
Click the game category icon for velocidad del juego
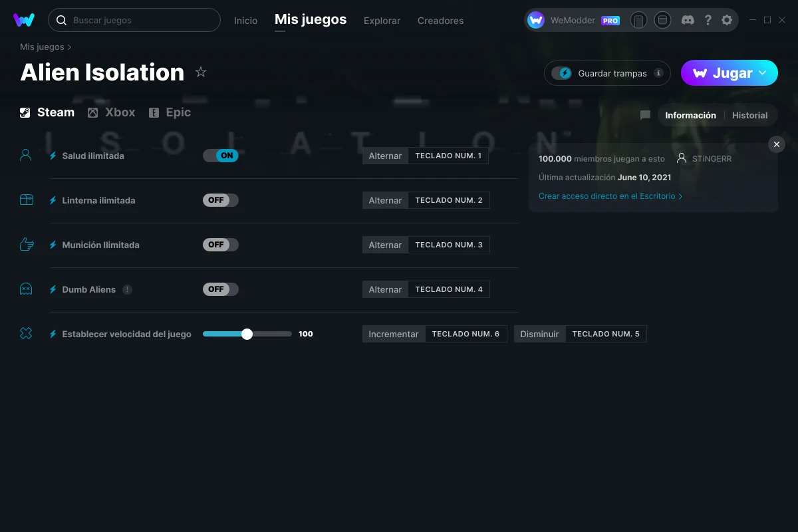[x=26, y=334]
